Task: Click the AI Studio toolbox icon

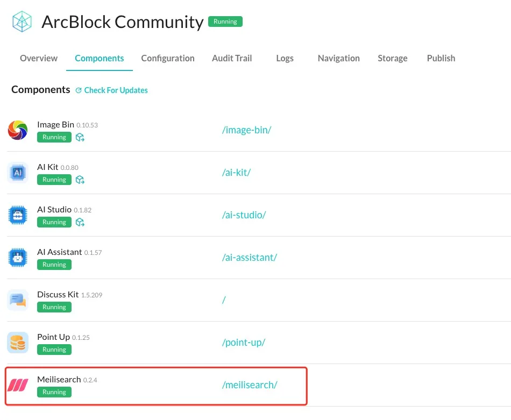Action: 18,215
